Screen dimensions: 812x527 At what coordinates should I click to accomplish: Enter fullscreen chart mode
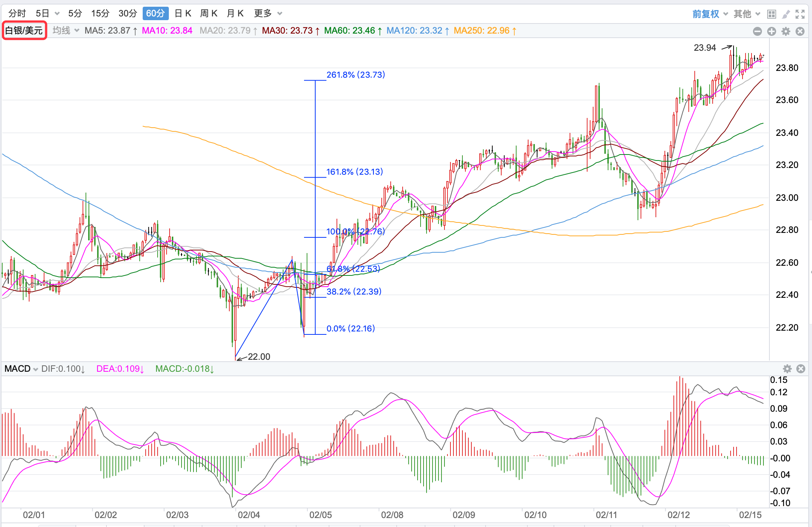click(800, 14)
